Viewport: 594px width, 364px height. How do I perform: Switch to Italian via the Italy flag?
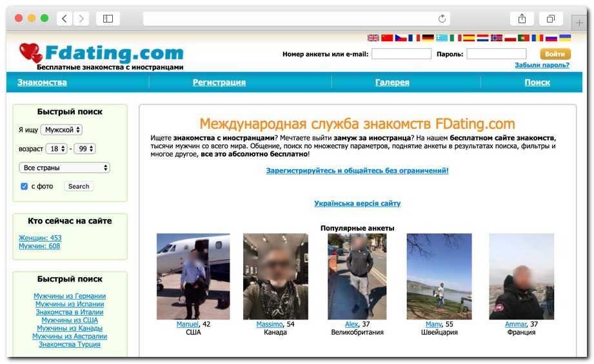[x=455, y=38]
